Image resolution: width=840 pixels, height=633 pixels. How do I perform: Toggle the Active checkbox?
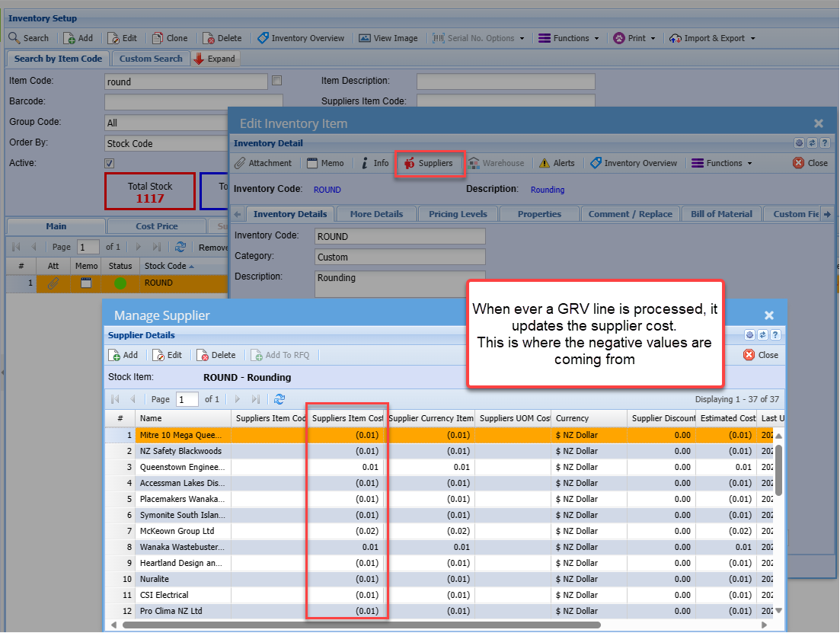109,164
